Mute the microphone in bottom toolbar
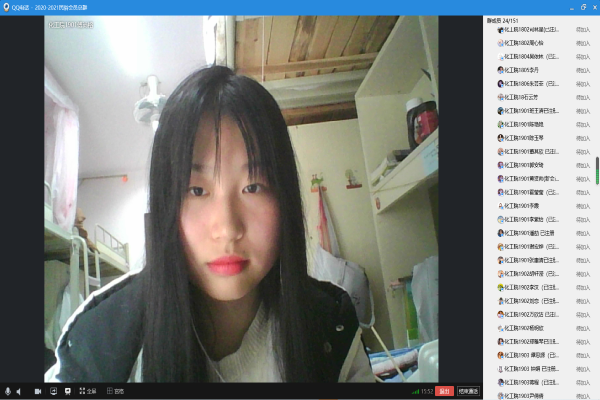The height and width of the screenshot is (400, 600). [8, 391]
